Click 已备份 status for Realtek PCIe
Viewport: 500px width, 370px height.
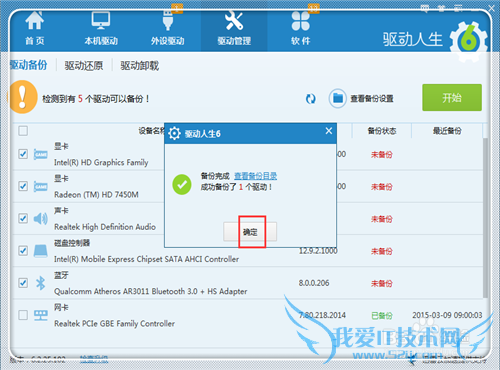click(x=382, y=316)
